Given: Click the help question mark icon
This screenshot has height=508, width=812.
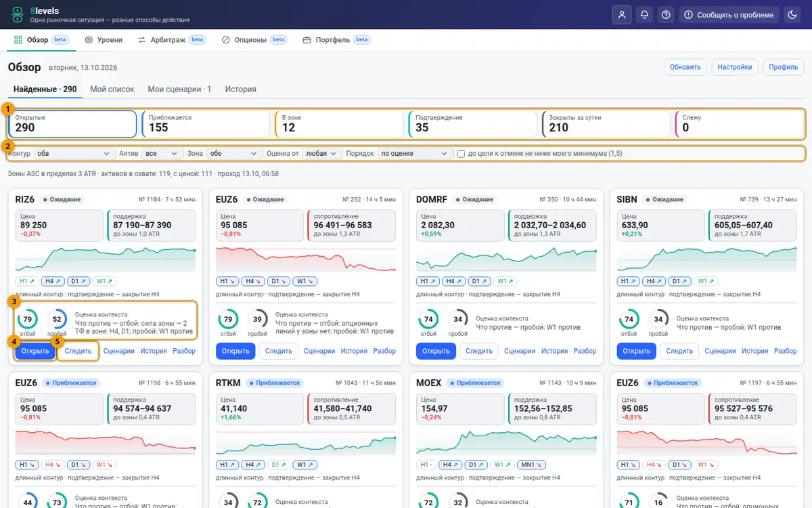Looking at the screenshot, I should 667,15.
